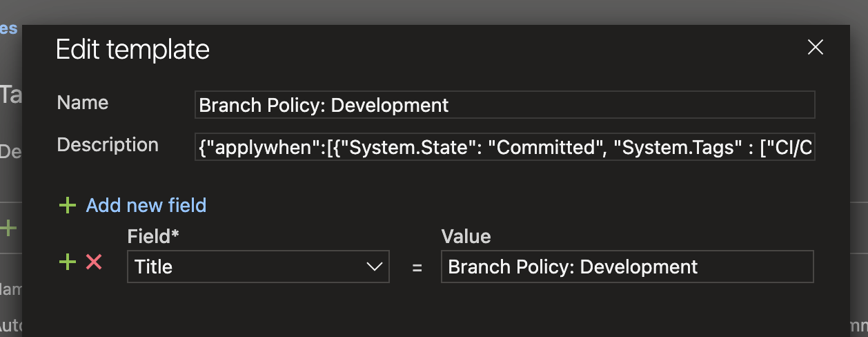The width and height of the screenshot is (868, 337).
Task: Click green plus icon beside Add new field
Action: tap(67, 206)
